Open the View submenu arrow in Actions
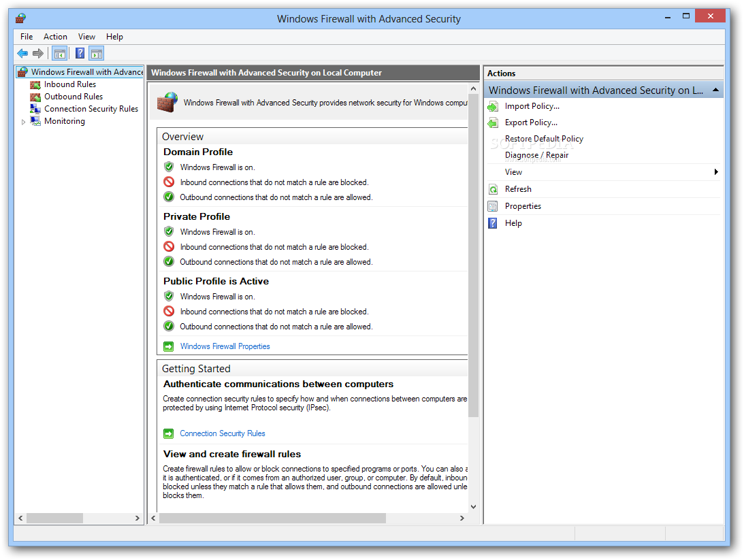Screen dimensions: 744x560 716,172
